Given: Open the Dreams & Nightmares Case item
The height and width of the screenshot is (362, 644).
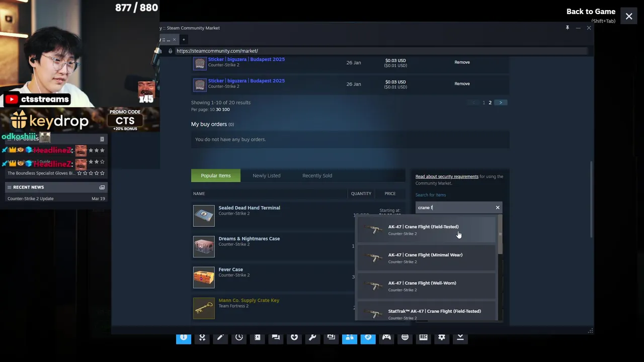Looking at the screenshot, I should (x=249, y=239).
